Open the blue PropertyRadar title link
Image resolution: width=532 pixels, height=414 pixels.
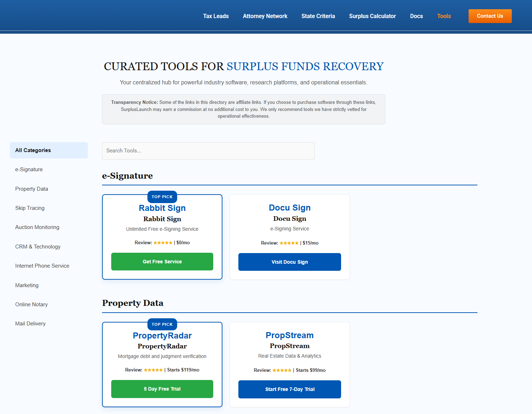(x=162, y=336)
